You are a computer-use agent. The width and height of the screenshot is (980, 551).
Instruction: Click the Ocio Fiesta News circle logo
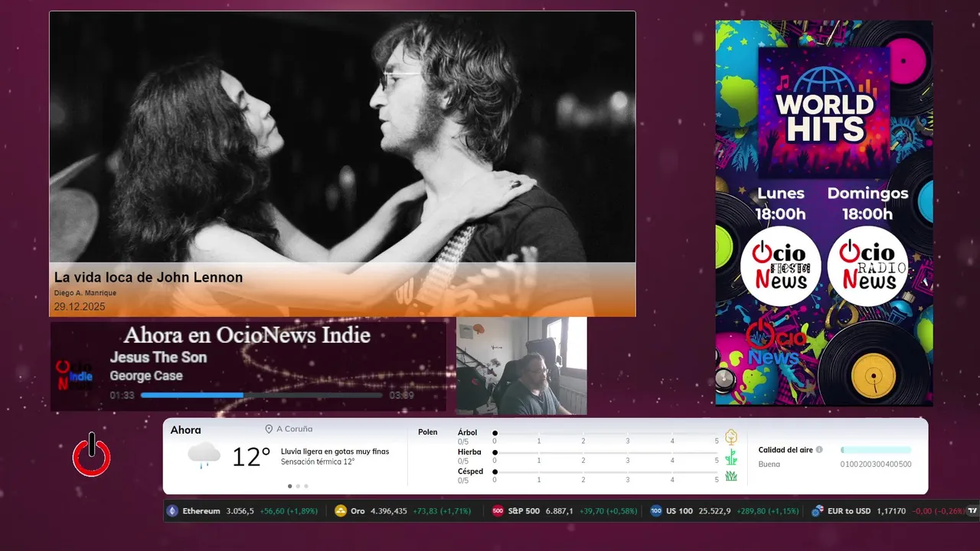(x=780, y=266)
